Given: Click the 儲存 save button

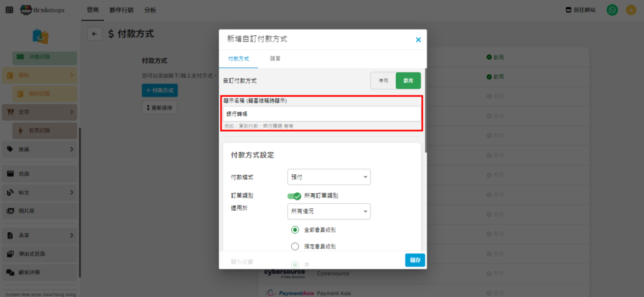Looking at the screenshot, I should click(x=415, y=260).
